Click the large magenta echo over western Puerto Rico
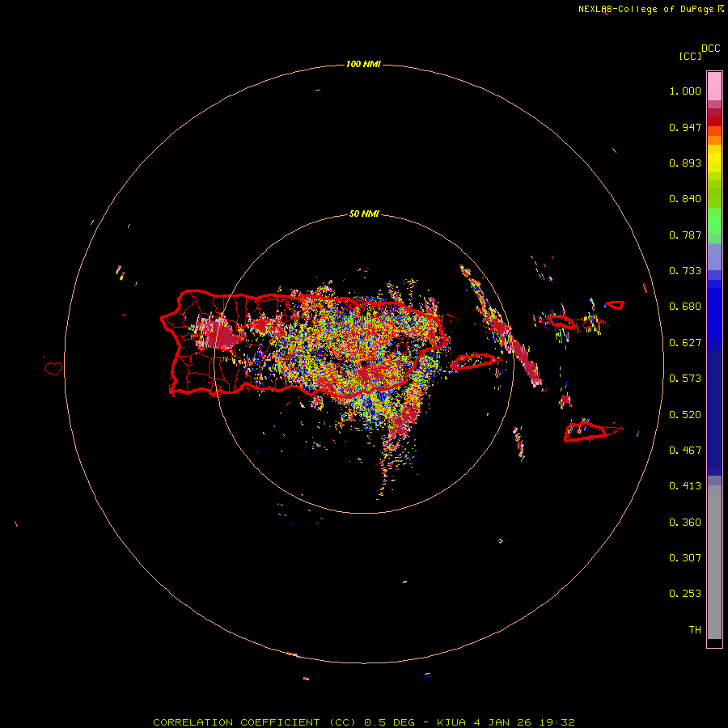Image resolution: width=728 pixels, height=728 pixels. (219, 333)
